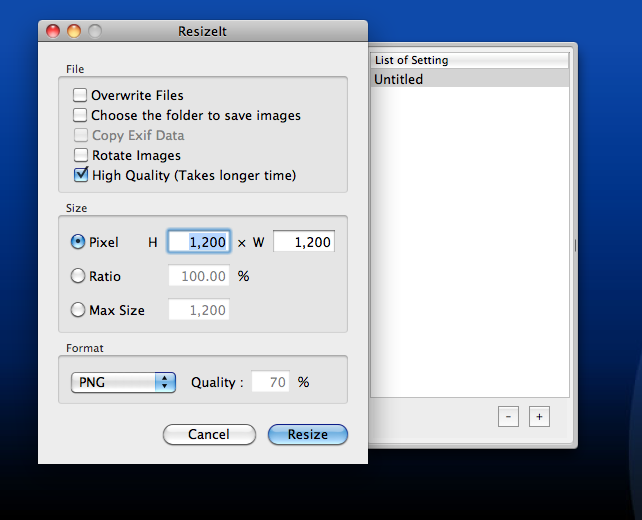This screenshot has width=642, height=520.
Task: Click the plus button to add setting
Action: pos(539,416)
